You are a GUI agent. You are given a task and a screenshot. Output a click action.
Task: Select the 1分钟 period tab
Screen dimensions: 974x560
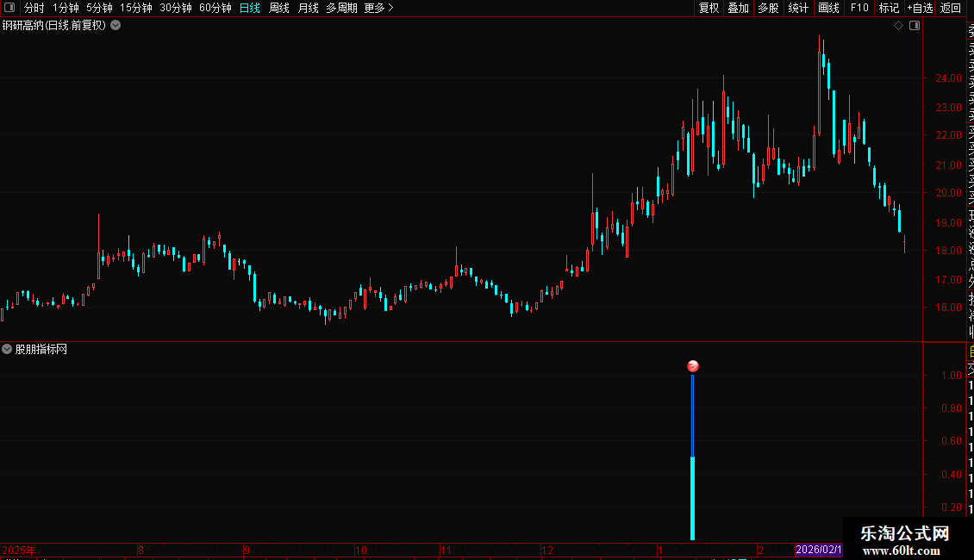[x=66, y=8]
